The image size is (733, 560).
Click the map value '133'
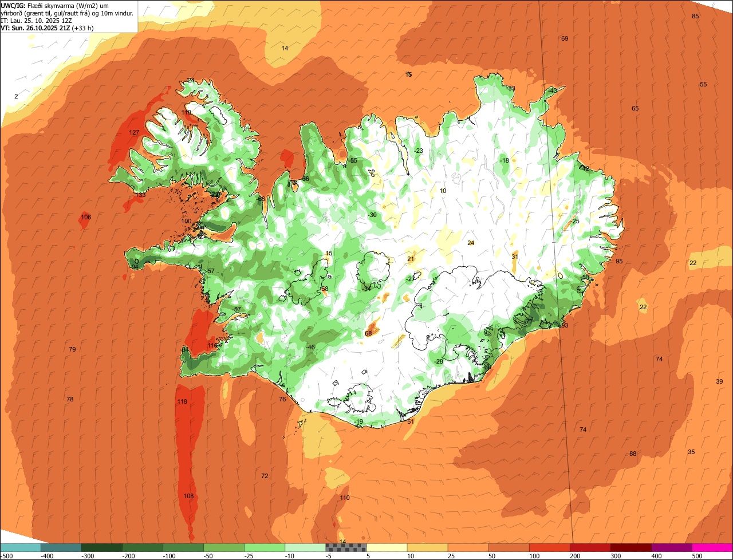140,195
